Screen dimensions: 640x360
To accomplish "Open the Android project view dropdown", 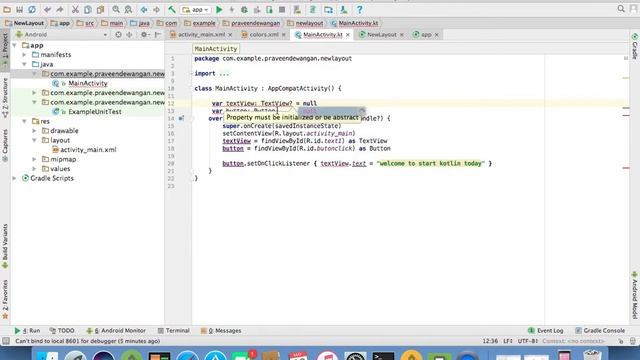I will click(x=61, y=35).
